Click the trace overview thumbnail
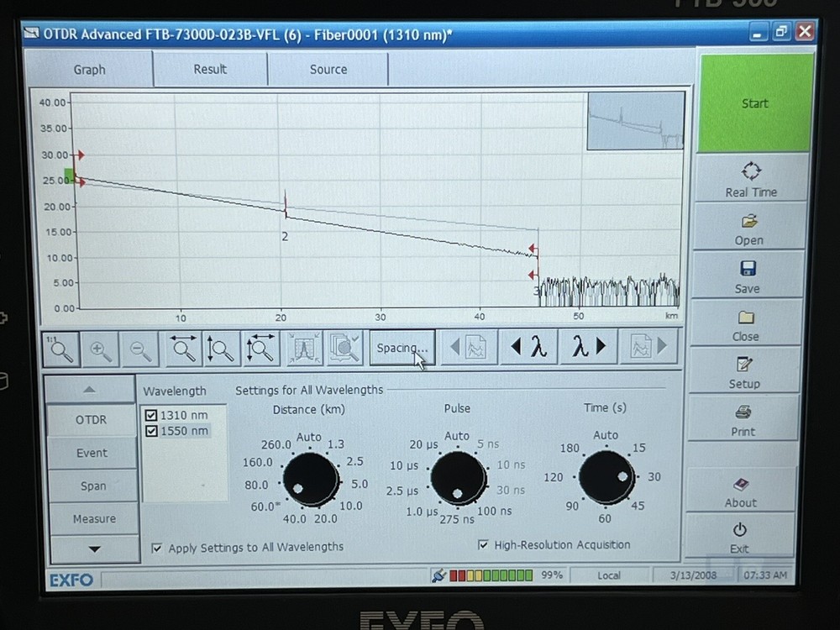The image size is (840, 630). coord(635,123)
